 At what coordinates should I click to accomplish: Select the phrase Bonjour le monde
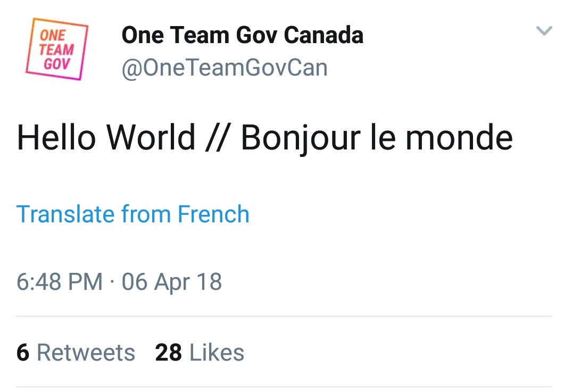[x=377, y=137]
